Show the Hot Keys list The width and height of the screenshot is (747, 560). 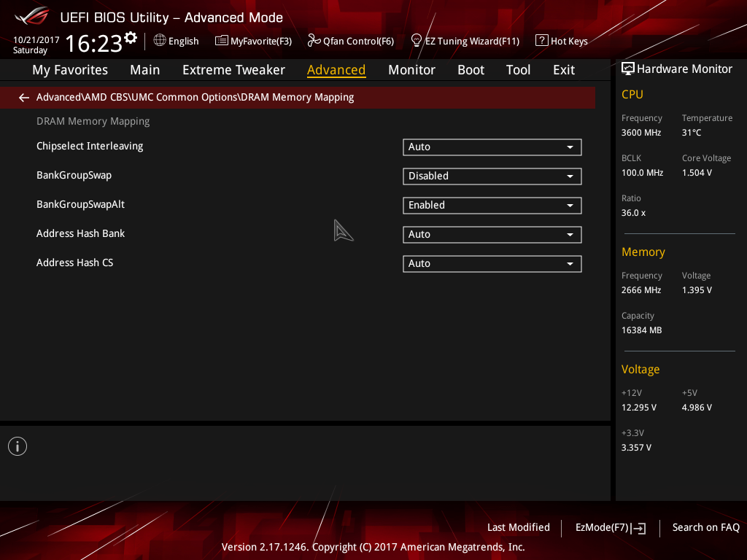[569, 42]
